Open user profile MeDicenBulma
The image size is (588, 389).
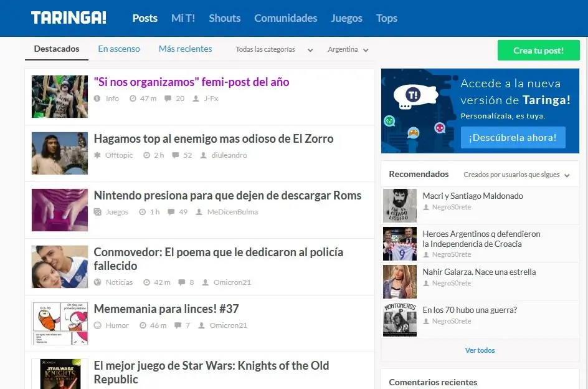click(x=232, y=212)
